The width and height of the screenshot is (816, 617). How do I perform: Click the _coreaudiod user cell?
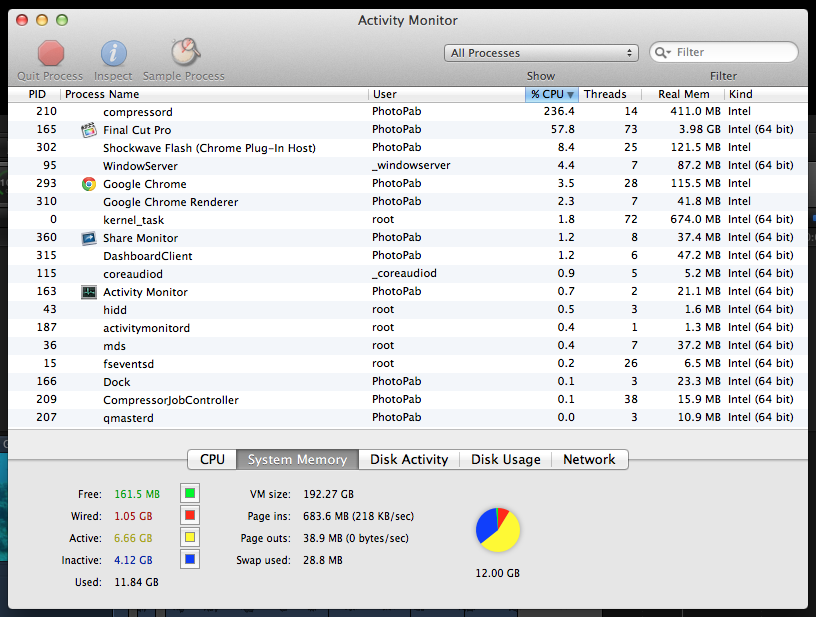[404, 274]
